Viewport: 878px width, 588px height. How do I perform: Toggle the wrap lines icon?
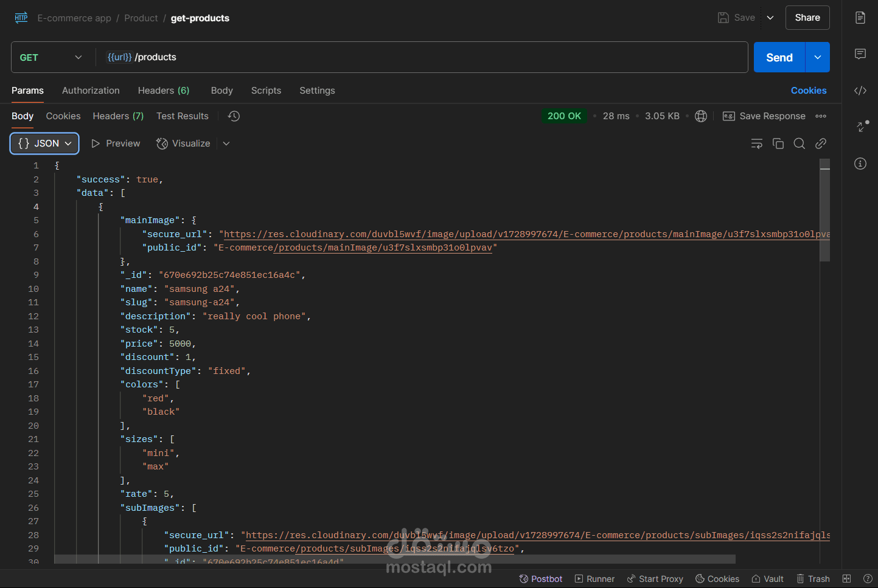(757, 144)
